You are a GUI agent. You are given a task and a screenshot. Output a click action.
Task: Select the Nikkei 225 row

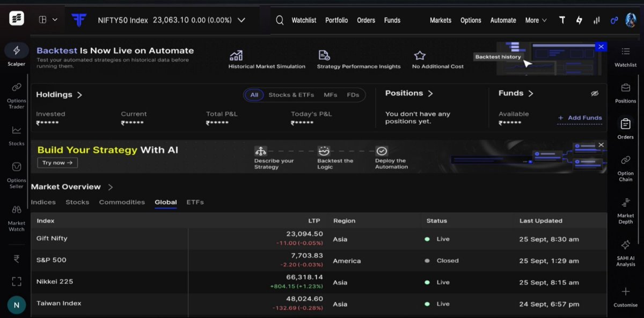(x=319, y=282)
